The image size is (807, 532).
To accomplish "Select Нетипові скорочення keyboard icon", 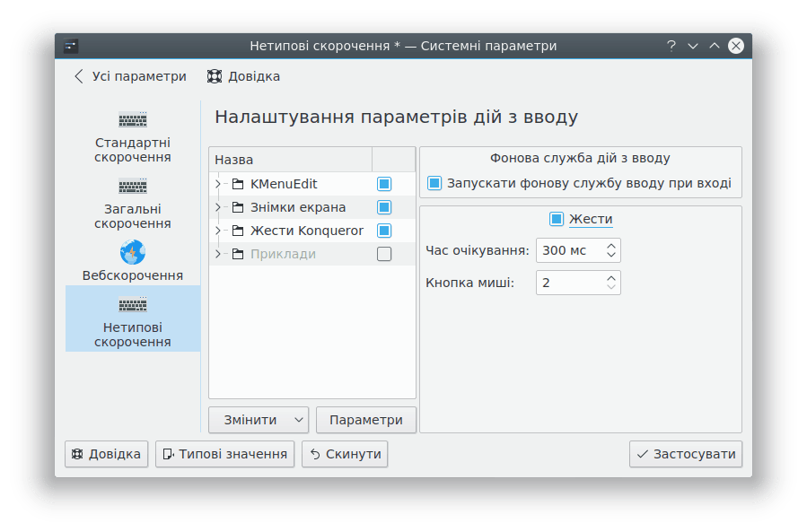I will tap(133, 305).
